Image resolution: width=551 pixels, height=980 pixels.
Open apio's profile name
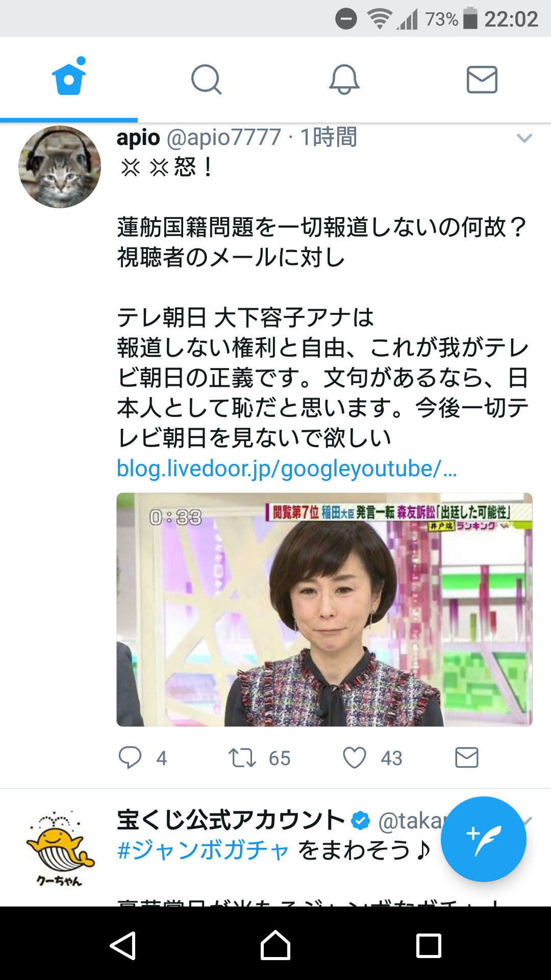point(138,137)
